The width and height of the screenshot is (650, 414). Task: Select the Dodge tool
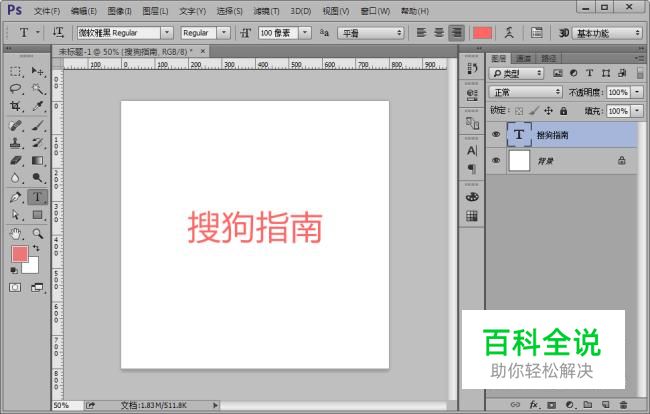click(x=38, y=178)
